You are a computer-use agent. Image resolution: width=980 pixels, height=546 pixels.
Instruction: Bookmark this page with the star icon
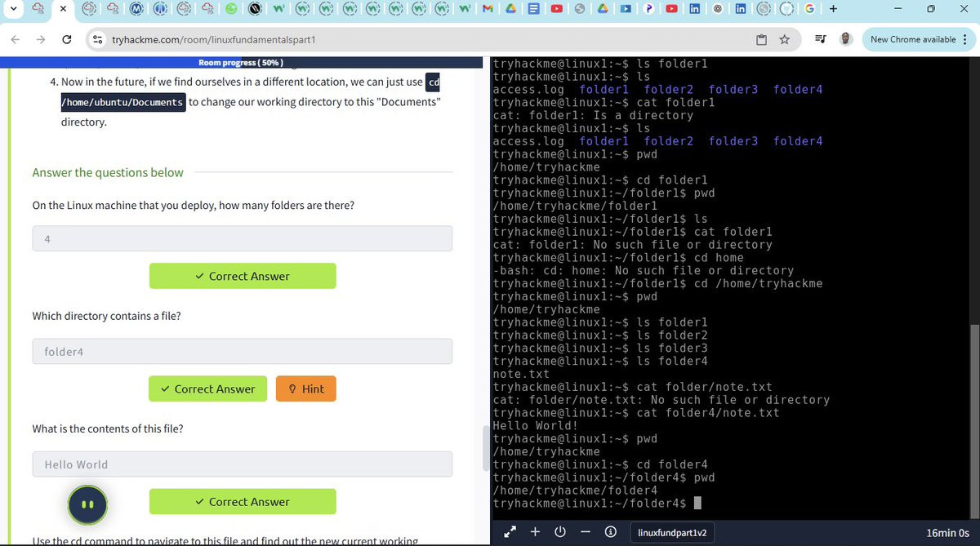coord(784,39)
